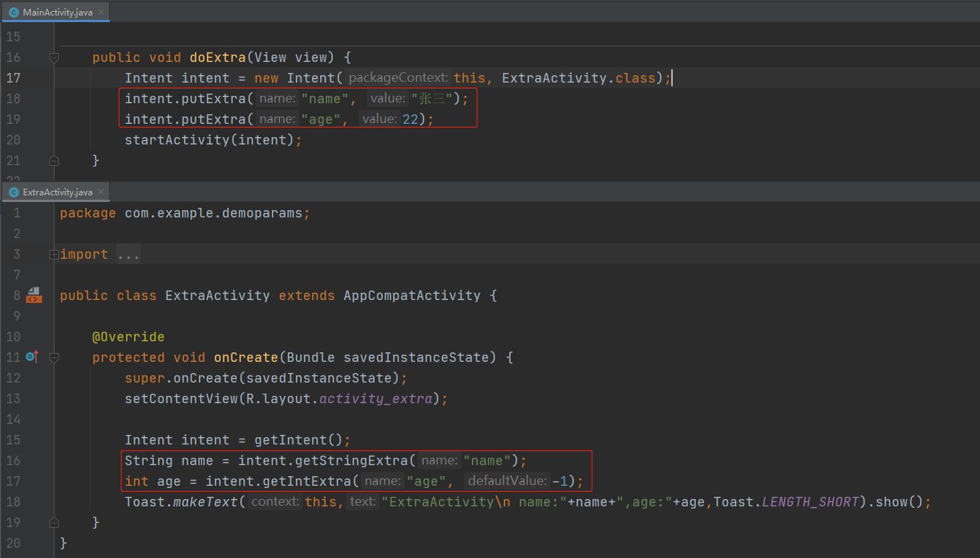Click line number 8 in ExtraActivity gutter
Screen dimensions: 980x558
17,296
